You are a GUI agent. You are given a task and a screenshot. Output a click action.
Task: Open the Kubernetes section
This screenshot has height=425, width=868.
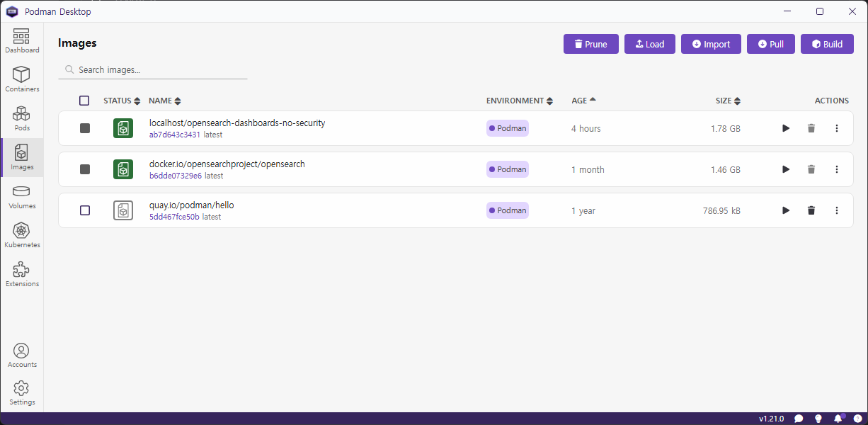[22, 236]
